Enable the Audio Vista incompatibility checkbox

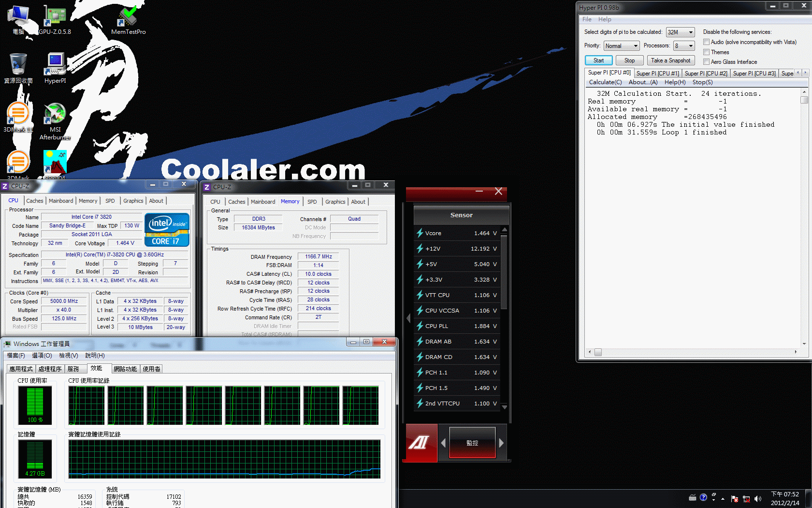(x=706, y=42)
